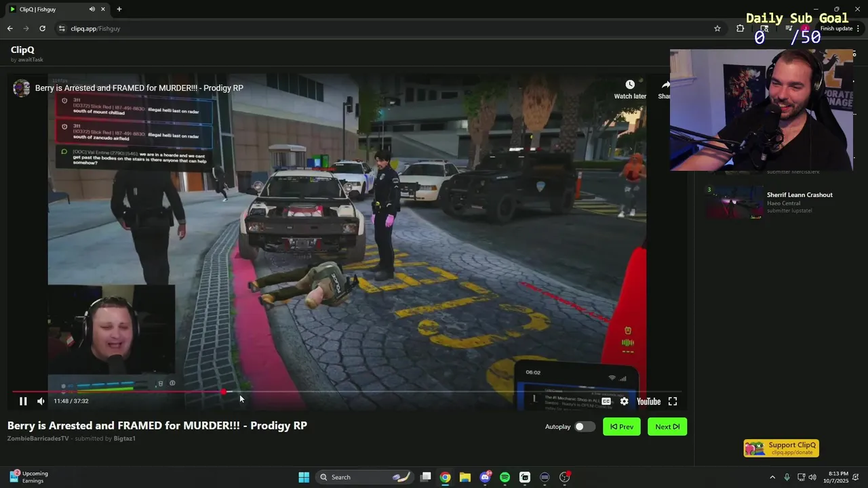Image resolution: width=868 pixels, height=488 pixels.
Task: Click the microphone tray icon
Action: pos(787,477)
